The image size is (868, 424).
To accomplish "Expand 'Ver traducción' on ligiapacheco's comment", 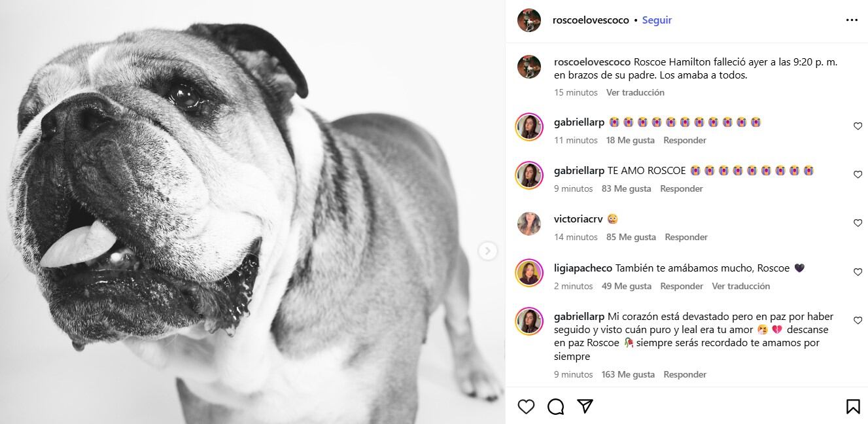I will pyautogui.click(x=741, y=286).
